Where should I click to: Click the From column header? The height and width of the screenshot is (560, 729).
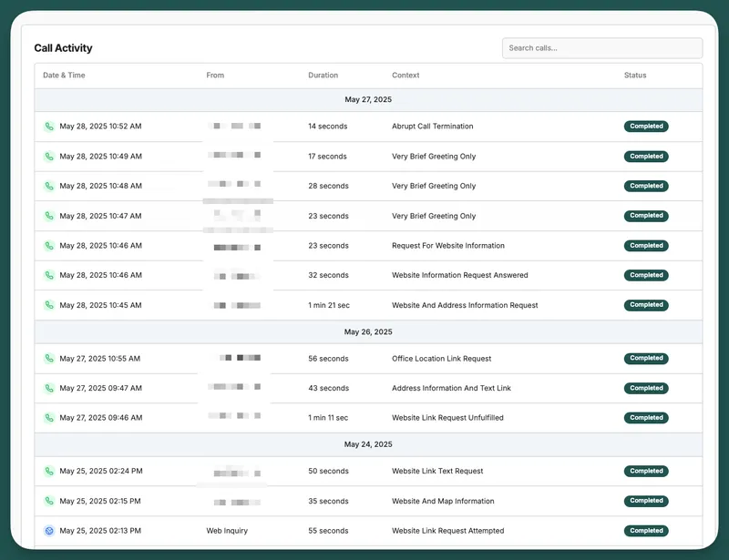coord(215,76)
